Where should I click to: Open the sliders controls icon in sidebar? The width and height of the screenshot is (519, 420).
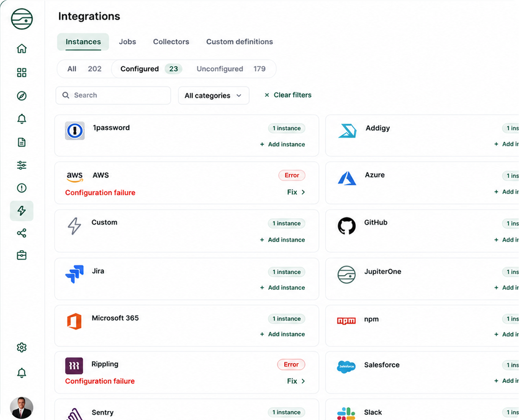click(x=22, y=165)
